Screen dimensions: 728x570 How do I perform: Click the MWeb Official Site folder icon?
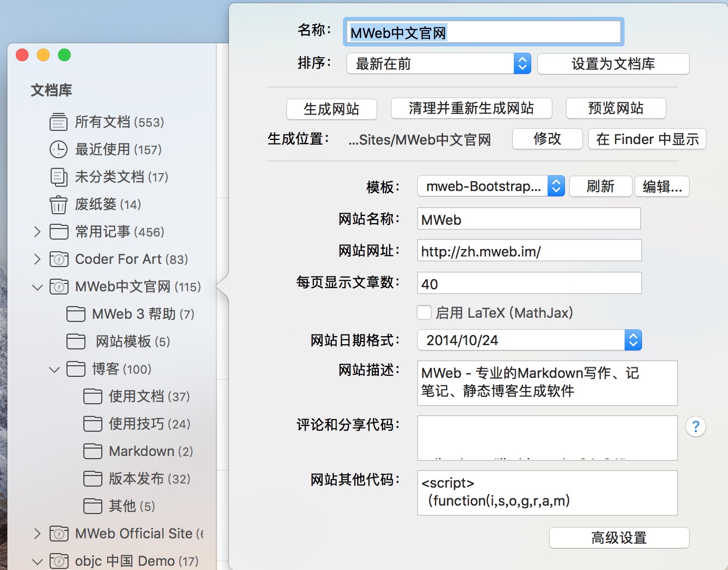[59, 534]
